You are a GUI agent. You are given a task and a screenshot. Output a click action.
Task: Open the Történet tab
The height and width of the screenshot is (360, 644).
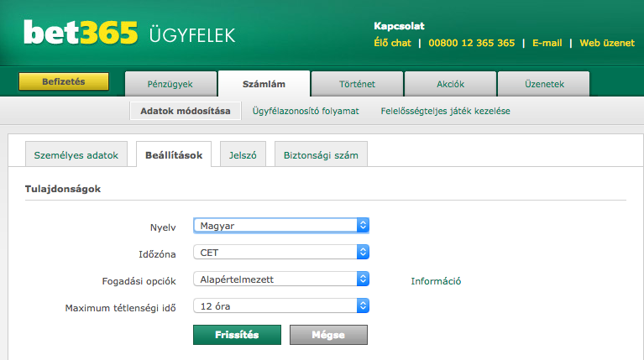pos(357,84)
